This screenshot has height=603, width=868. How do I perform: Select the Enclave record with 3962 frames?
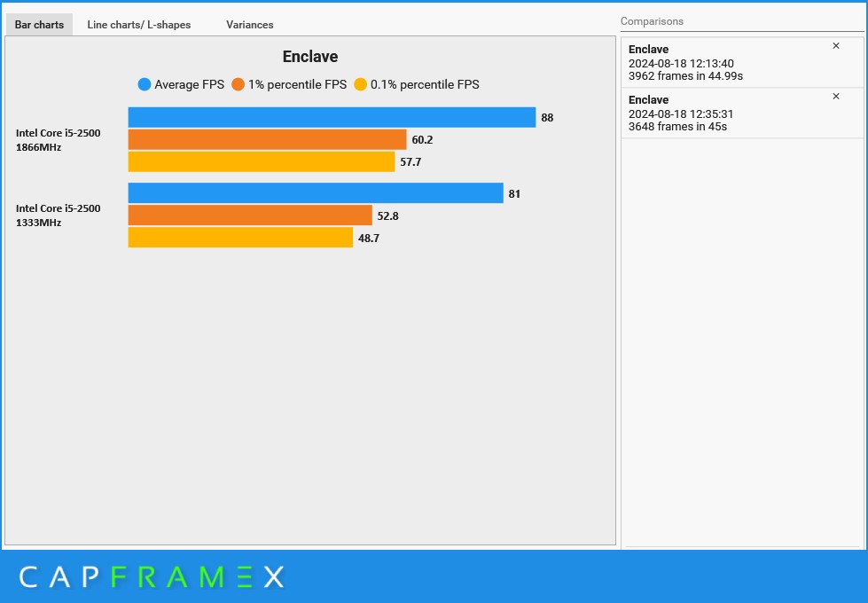click(x=742, y=62)
